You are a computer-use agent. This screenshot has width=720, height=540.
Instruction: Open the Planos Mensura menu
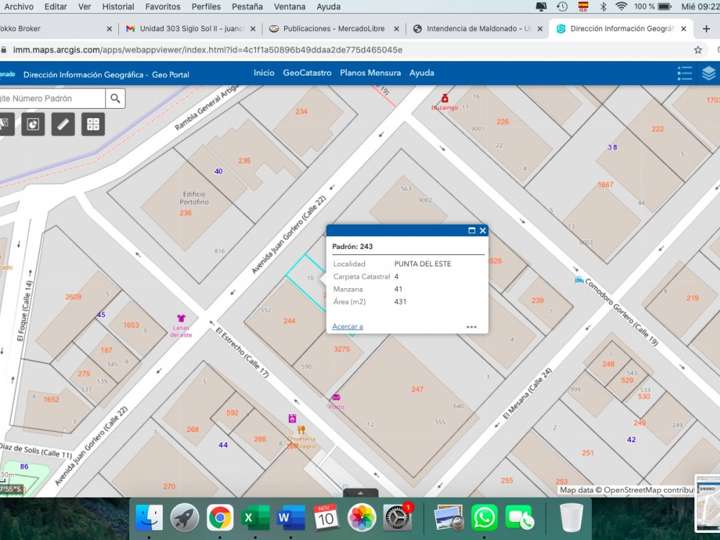(370, 73)
